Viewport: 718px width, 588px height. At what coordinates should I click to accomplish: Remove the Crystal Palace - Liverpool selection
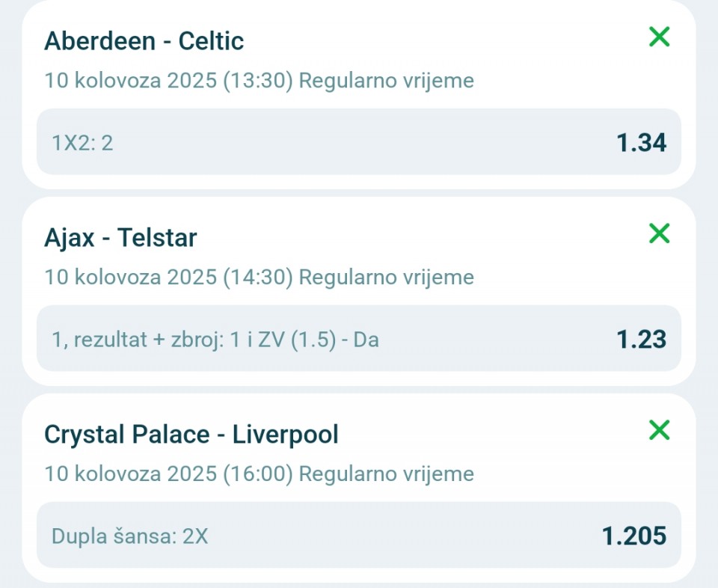click(660, 430)
